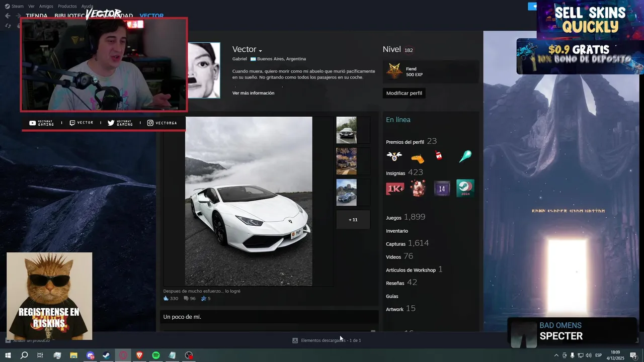Click the thumbs-up icon with 330

167,299
